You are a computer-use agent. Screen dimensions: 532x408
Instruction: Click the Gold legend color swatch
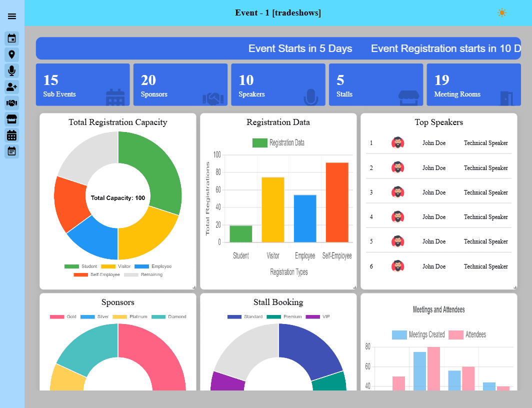pos(57,317)
